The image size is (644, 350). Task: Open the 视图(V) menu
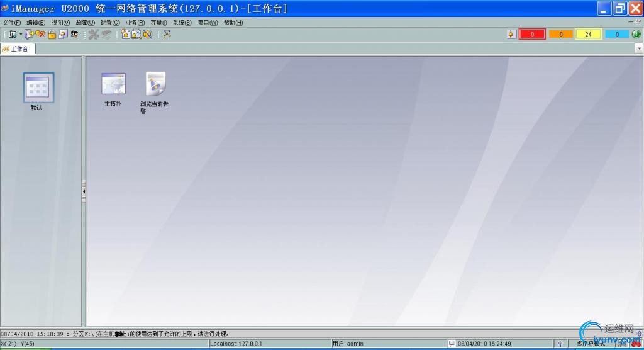[60, 23]
